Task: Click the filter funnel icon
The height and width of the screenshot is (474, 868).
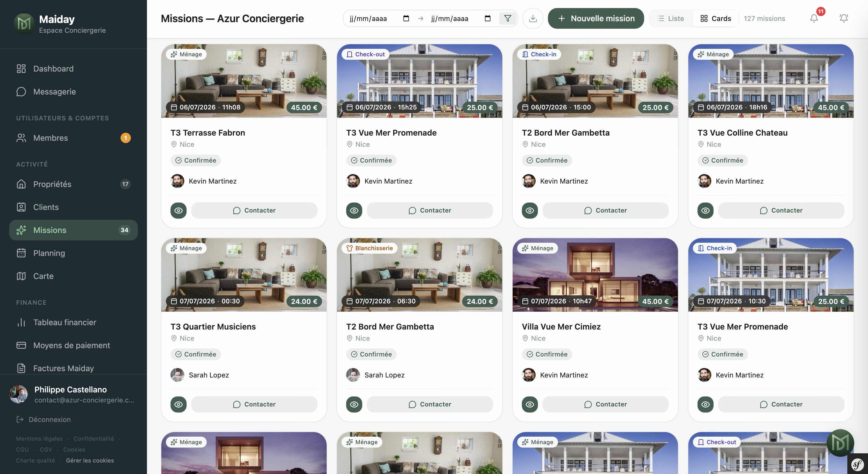Action: coord(507,18)
